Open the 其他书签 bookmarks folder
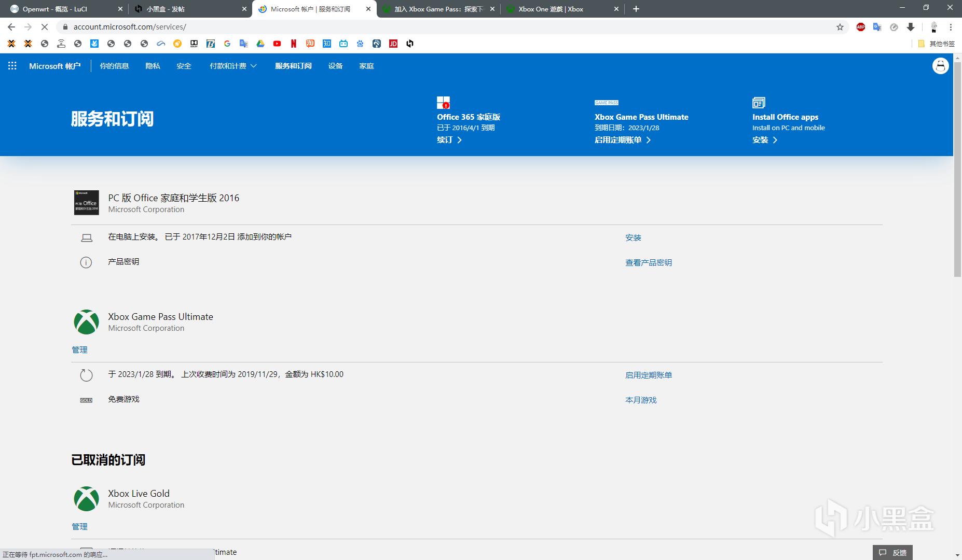The image size is (962, 560). (x=936, y=44)
